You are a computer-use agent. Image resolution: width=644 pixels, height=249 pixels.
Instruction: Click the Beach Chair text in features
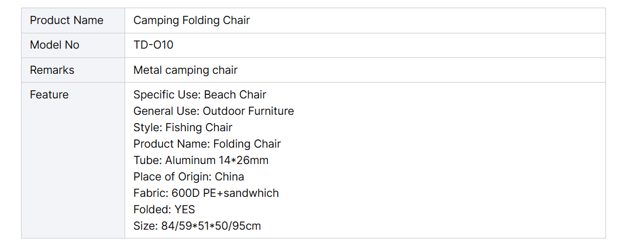click(235, 95)
